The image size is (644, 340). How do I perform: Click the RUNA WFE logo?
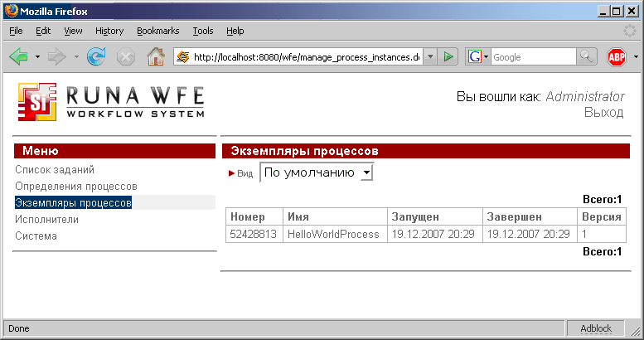tap(111, 101)
